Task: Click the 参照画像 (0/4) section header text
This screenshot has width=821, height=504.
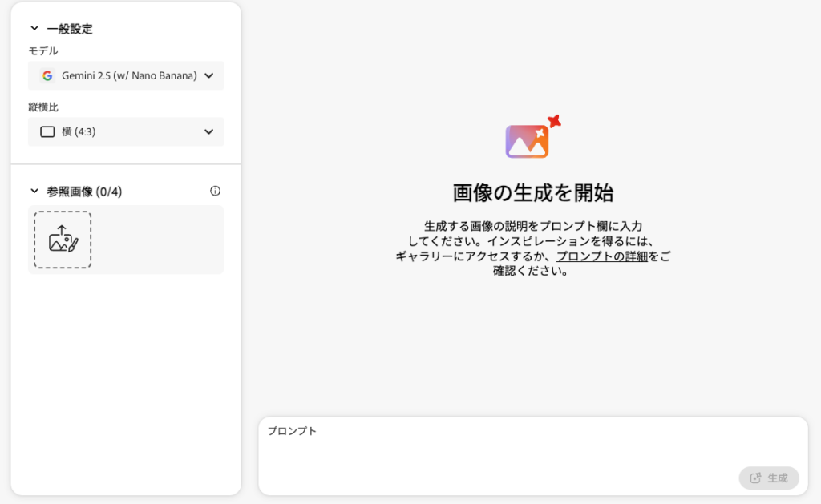Action: pos(84,192)
